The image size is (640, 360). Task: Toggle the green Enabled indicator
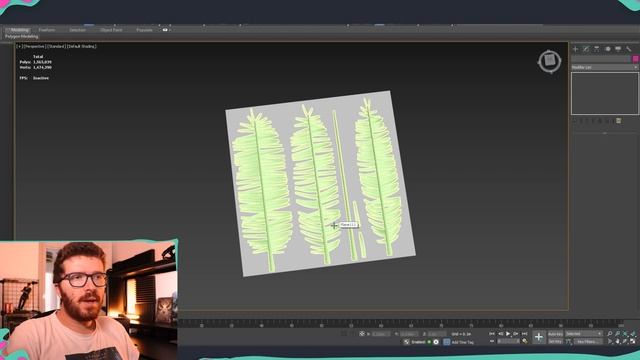[429, 342]
